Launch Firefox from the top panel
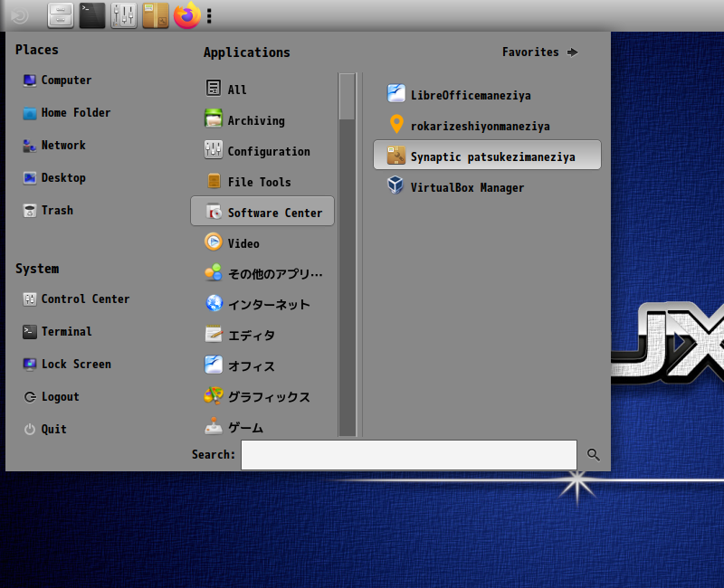This screenshot has height=588, width=724. pyautogui.click(x=187, y=15)
